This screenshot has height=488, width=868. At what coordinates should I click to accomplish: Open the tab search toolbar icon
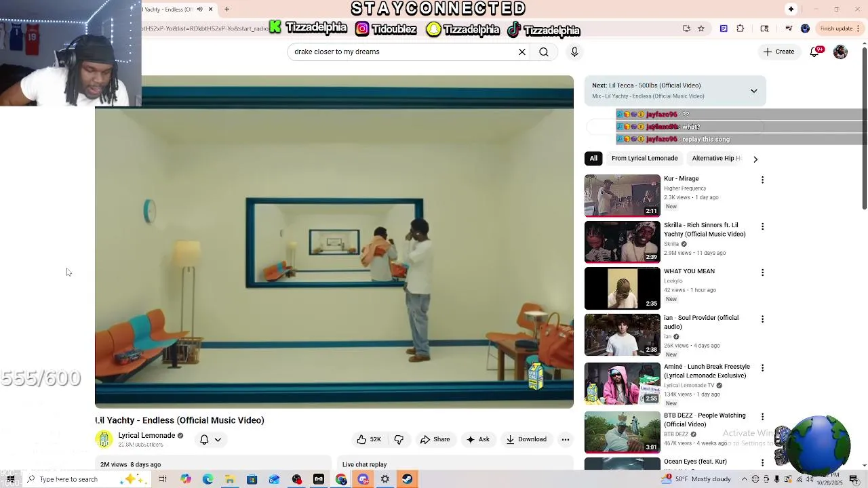point(764,28)
